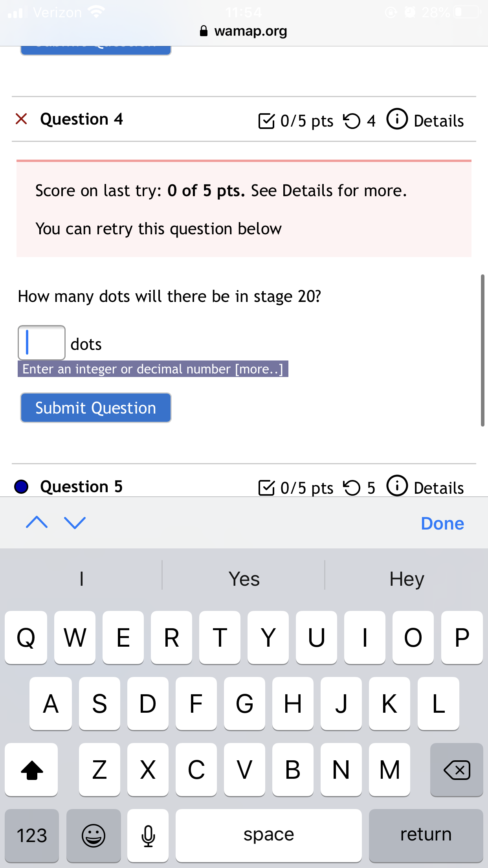Image resolution: width=488 pixels, height=868 pixels.
Task: Tap Done to dismiss the keyboard
Action: click(442, 524)
